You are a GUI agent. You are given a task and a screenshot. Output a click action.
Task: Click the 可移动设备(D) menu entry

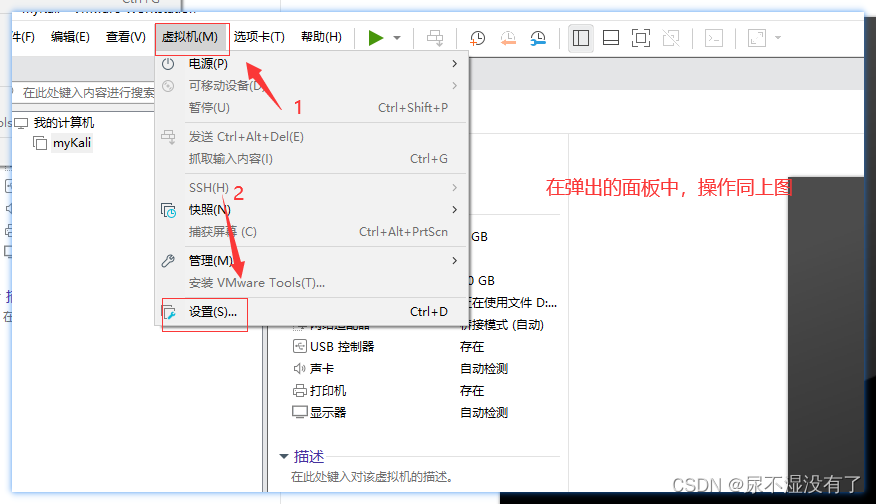tap(312, 86)
